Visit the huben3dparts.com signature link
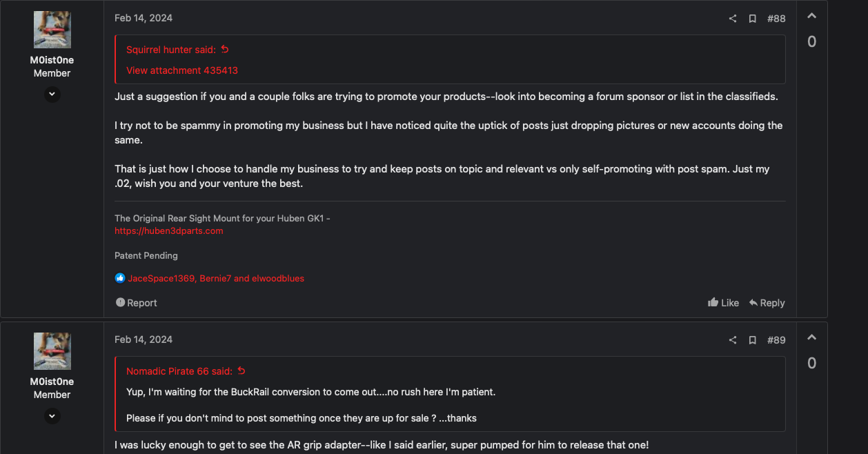 pos(169,231)
